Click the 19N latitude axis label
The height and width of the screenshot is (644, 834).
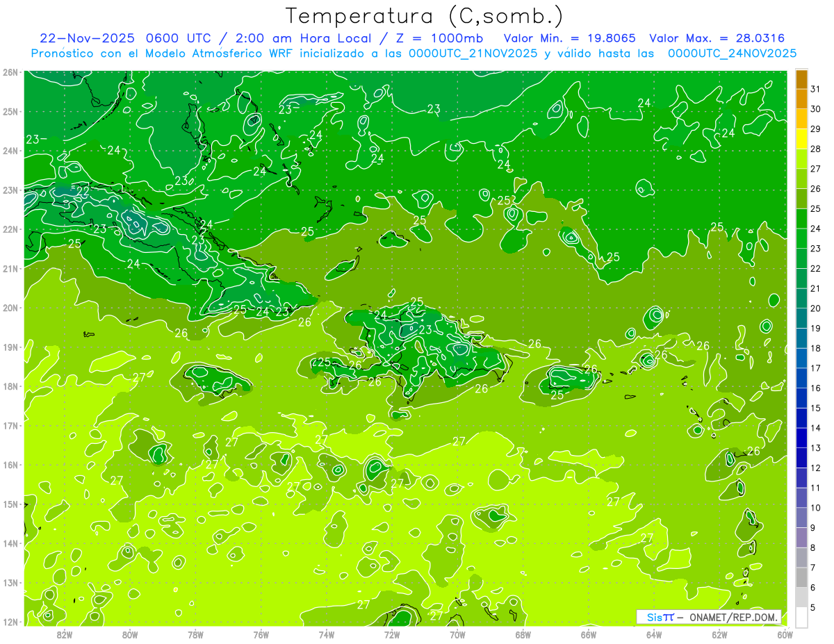coord(10,347)
